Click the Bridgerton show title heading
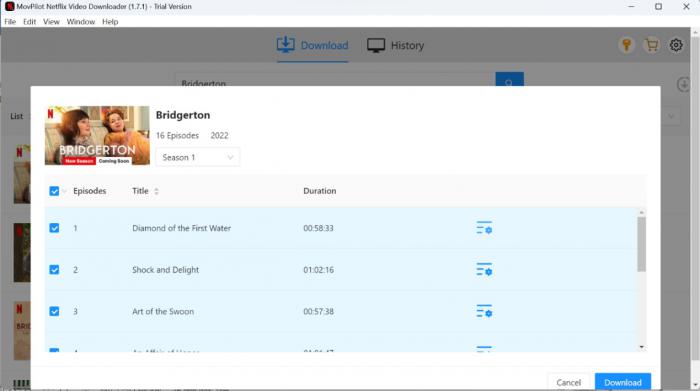Image resolution: width=700 pixels, height=391 pixels. 183,115
